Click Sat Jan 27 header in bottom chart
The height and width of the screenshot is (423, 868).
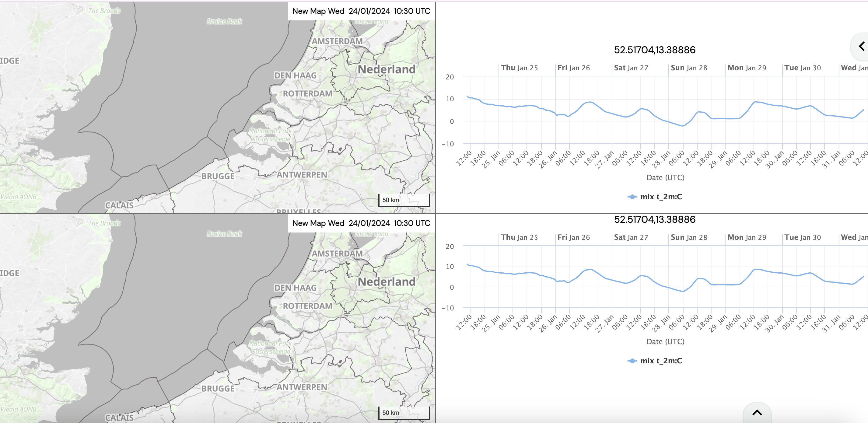[x=631, y=237]
